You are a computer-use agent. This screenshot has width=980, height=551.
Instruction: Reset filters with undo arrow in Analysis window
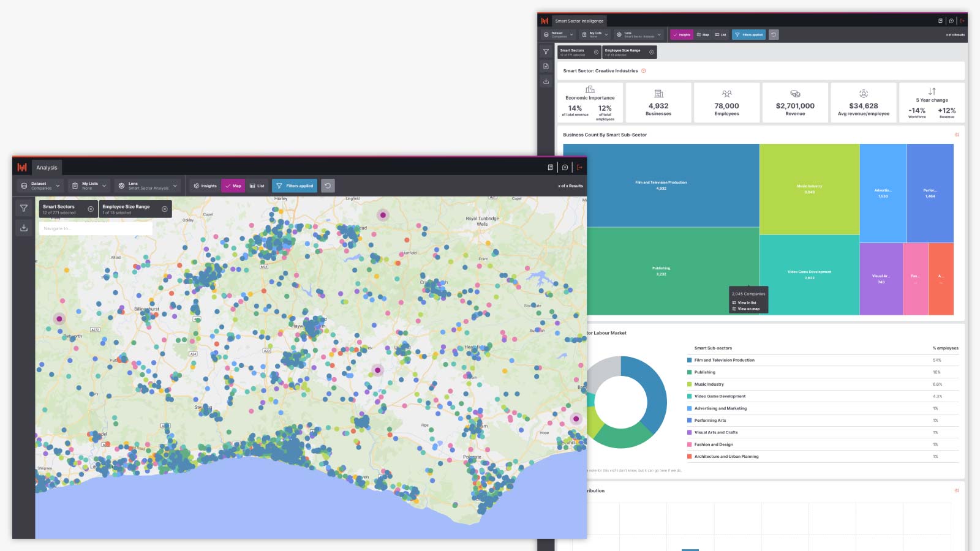pyautogui.click(x=328, y=186)
